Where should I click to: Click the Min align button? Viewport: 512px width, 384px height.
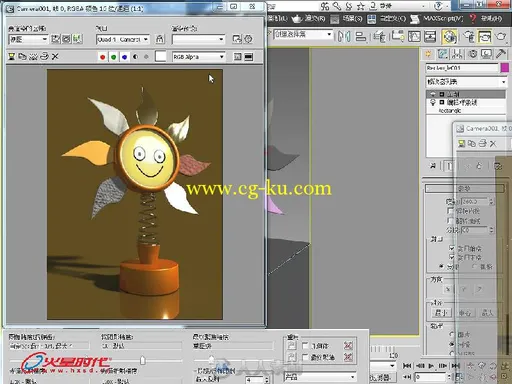[441, 313]
